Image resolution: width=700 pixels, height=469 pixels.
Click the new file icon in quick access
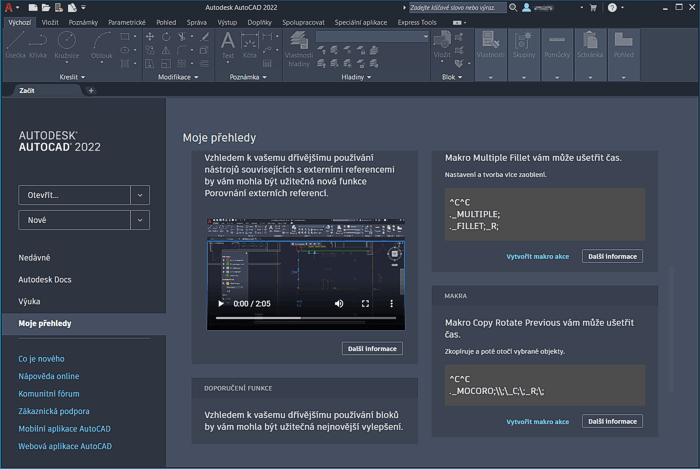[33, 7]
